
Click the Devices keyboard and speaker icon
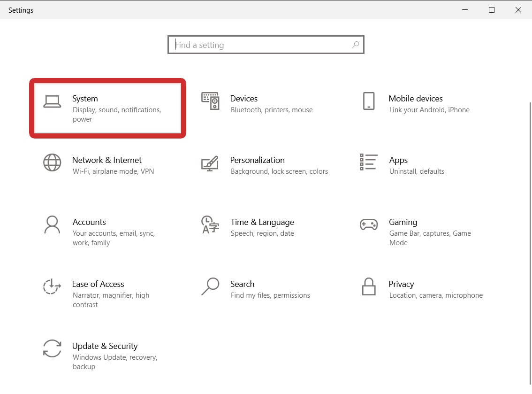(210, 101)
